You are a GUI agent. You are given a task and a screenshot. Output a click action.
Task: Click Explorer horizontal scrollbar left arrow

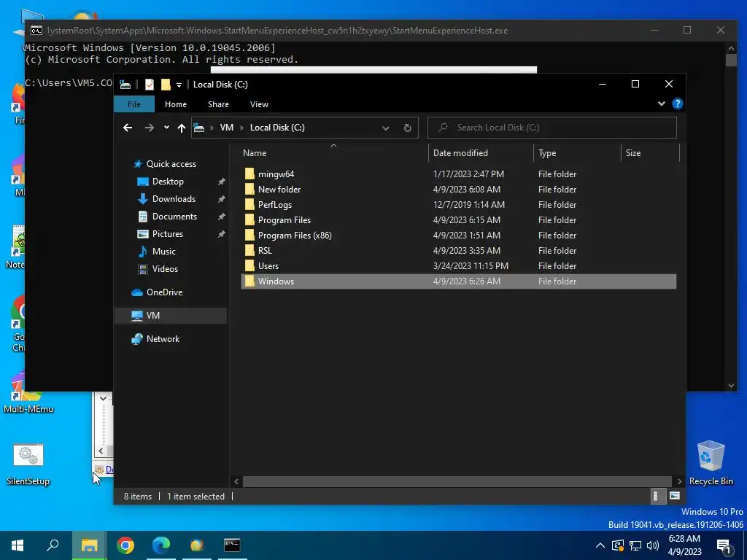coord(236,481)
